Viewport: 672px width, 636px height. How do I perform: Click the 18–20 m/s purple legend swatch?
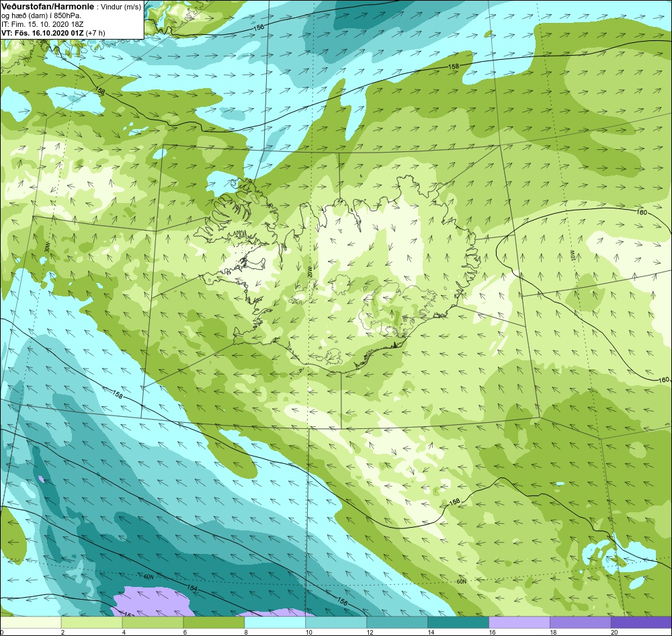click(581, 623)
